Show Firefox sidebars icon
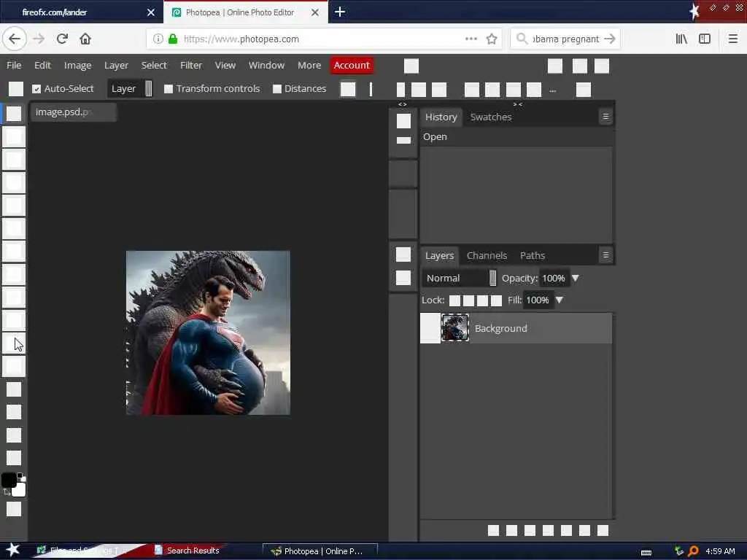 click(705, 39)
